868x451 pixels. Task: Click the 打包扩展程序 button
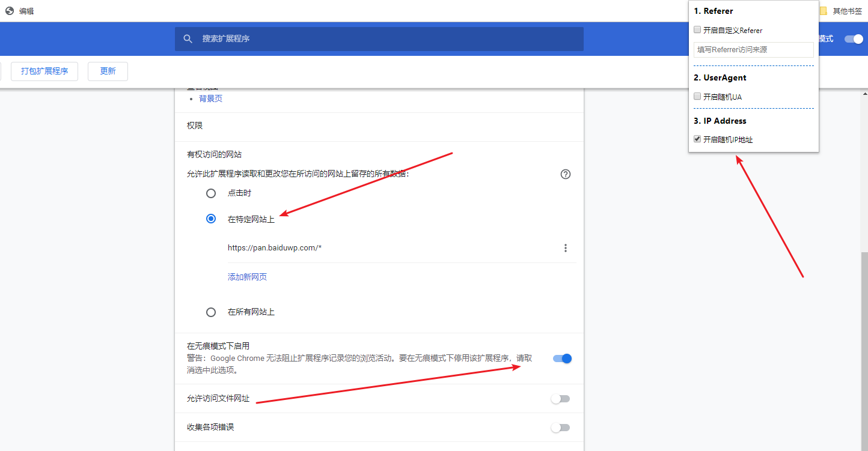click(44, 71)
